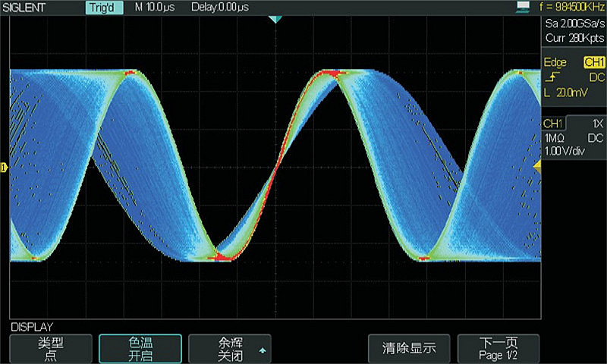Click the yellow channel 1 ground marker
The height and width of the screenshot is (364, 607).
(4, 167)
